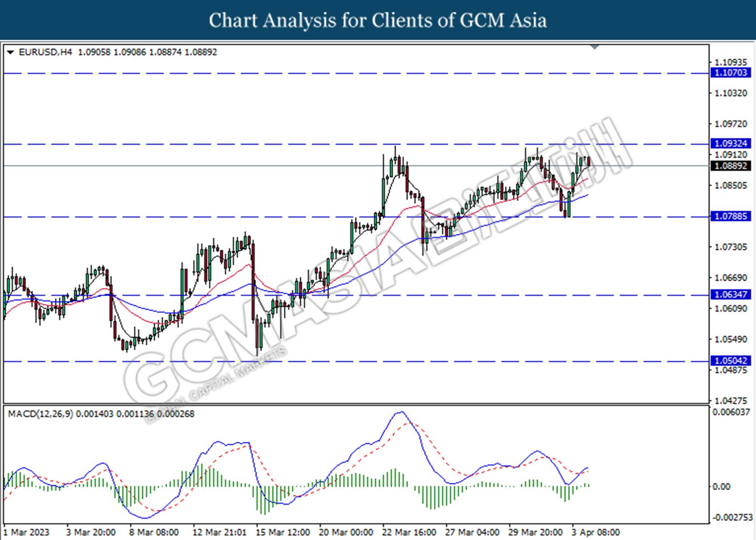Image resolution: width=756 pixels, height=540 pixels.
Task: Click the dropdown triangle beside EURUSD,H4
Action: 11,52
